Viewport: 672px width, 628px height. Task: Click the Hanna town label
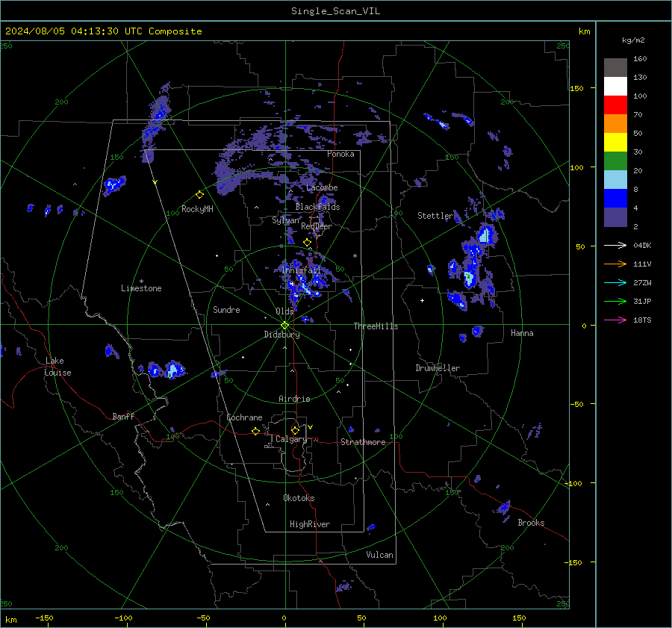(x=522, y=333)
